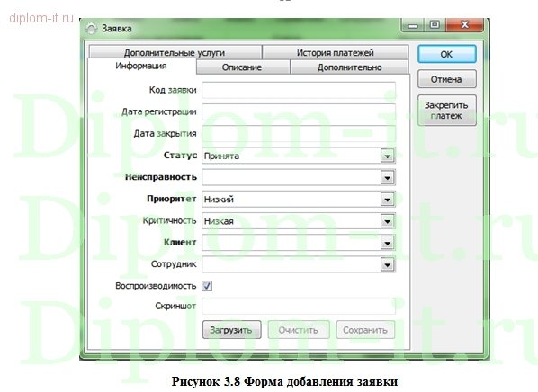This screenshot has height=392, width=538.
Task: Open the Неисправность dropdown list
Action: [x=388, y=178]
